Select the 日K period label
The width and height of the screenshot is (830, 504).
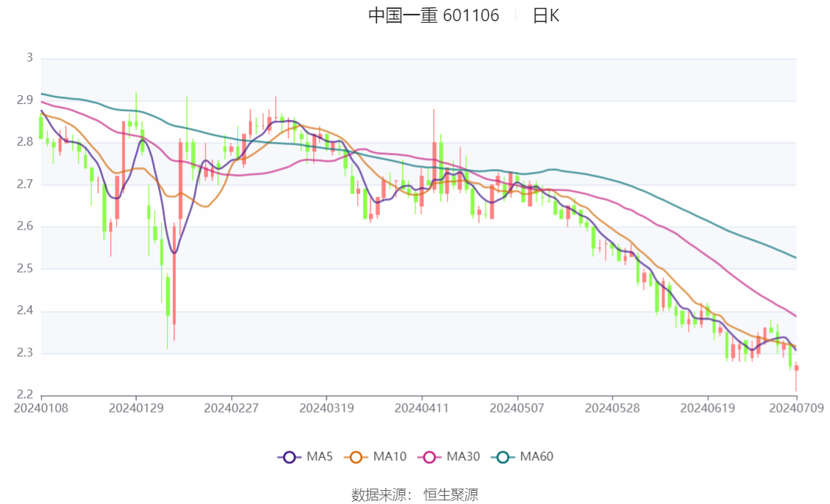[545, 15]
